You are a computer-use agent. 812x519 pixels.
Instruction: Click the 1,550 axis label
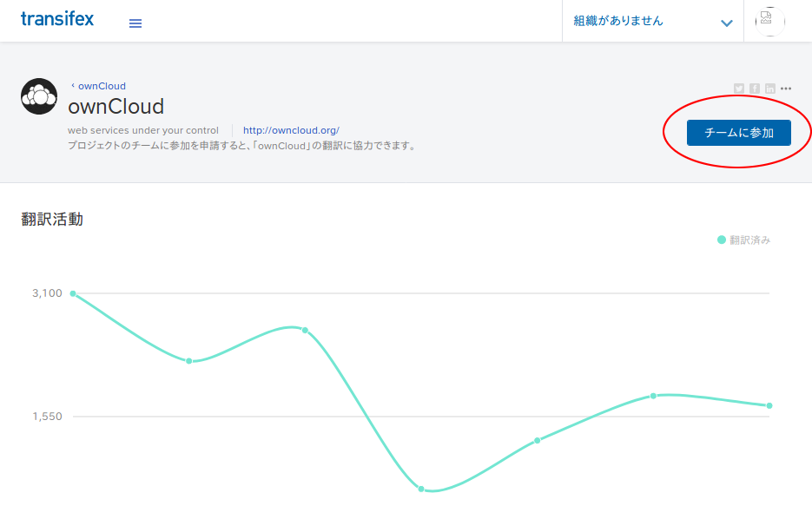[x=47, y=417]
